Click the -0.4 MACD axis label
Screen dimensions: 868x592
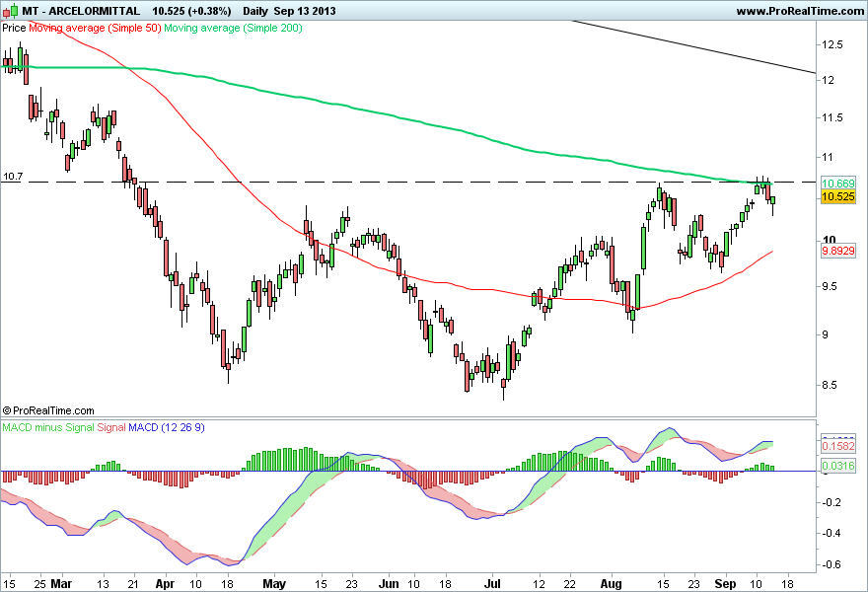(x=831, y=534)
